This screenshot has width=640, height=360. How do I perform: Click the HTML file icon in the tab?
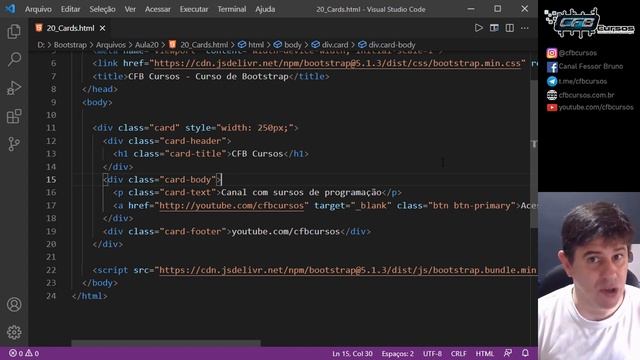pos(39,28)
